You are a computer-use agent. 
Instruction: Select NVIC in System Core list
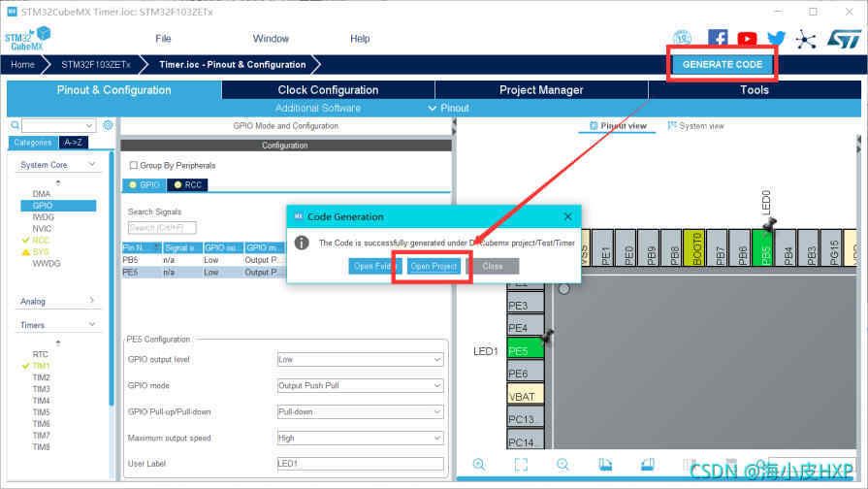point(42,228)
